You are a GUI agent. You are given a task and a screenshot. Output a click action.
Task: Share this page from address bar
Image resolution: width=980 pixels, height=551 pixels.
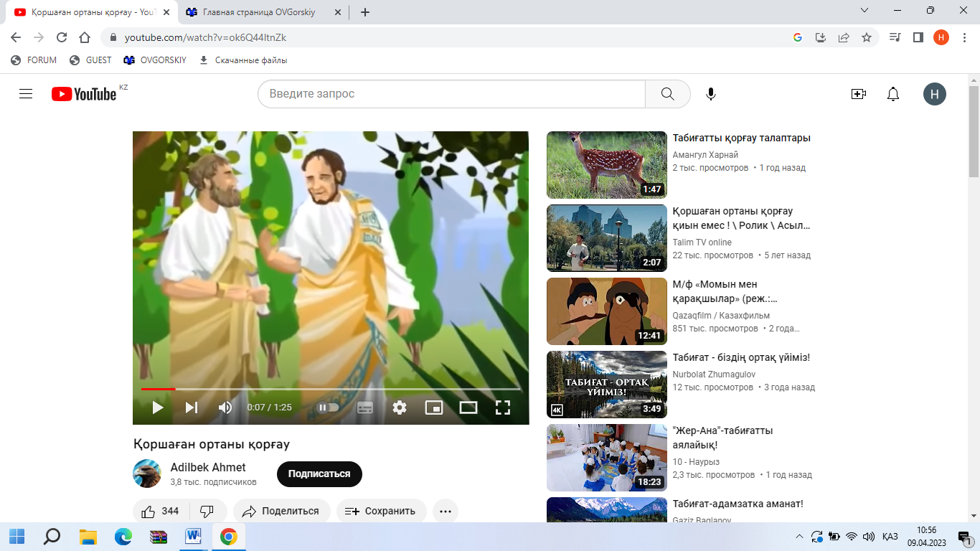(844, 37)
